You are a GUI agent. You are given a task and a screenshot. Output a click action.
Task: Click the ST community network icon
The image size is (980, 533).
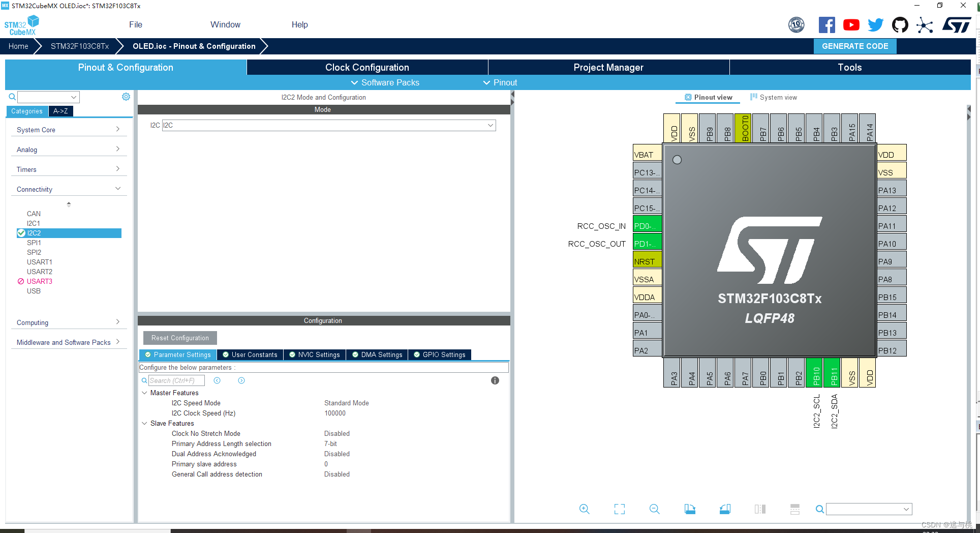pyautogui.click(x=925, y=25)
